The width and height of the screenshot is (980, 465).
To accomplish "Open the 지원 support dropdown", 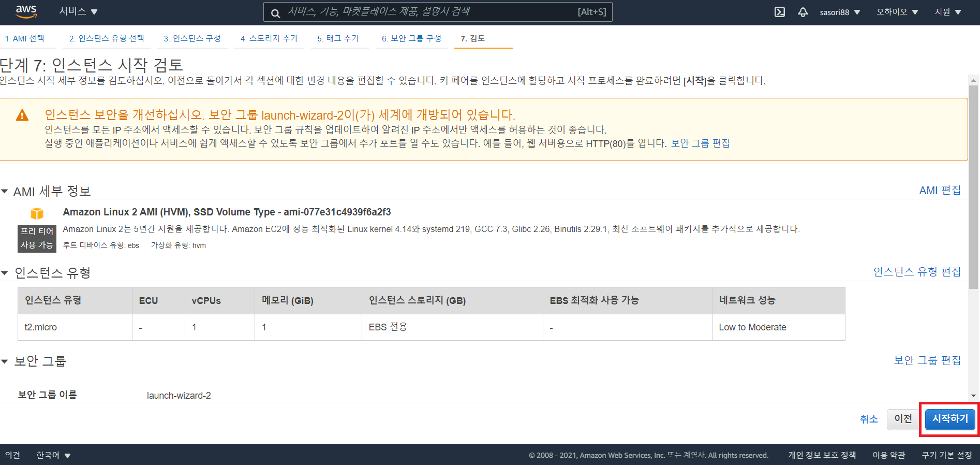I will 947,12.
